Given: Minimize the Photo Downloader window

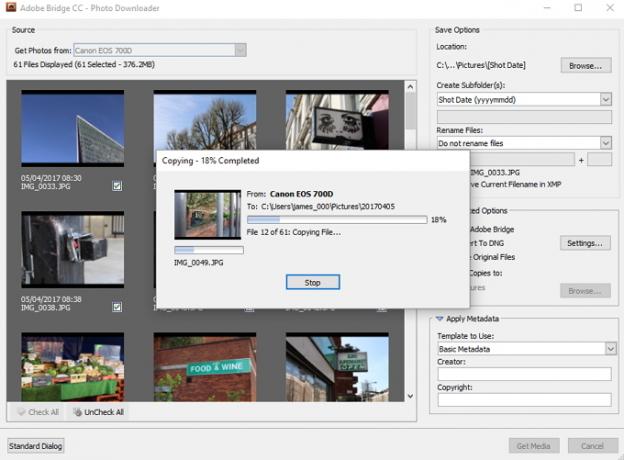Looking at the screenshot, I should (547, 8).
